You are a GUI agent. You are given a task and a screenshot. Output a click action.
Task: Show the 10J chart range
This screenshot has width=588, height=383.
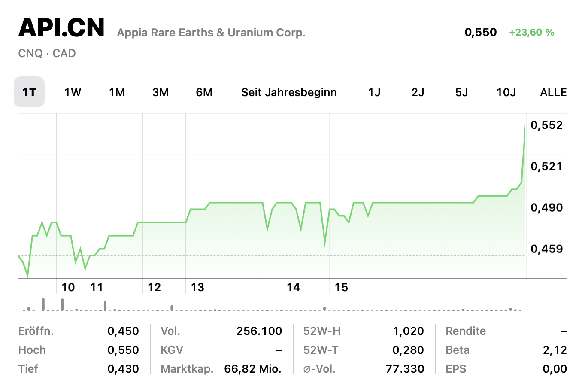506,92
